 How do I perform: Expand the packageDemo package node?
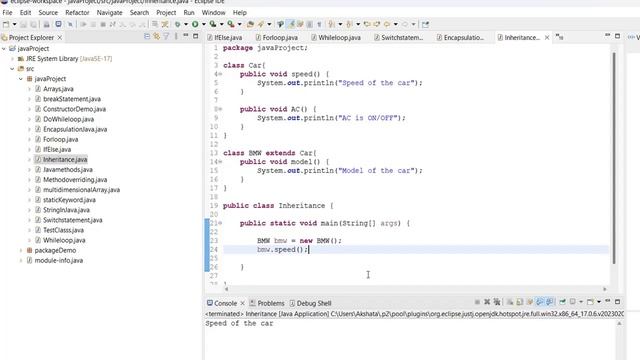point(21,250)
